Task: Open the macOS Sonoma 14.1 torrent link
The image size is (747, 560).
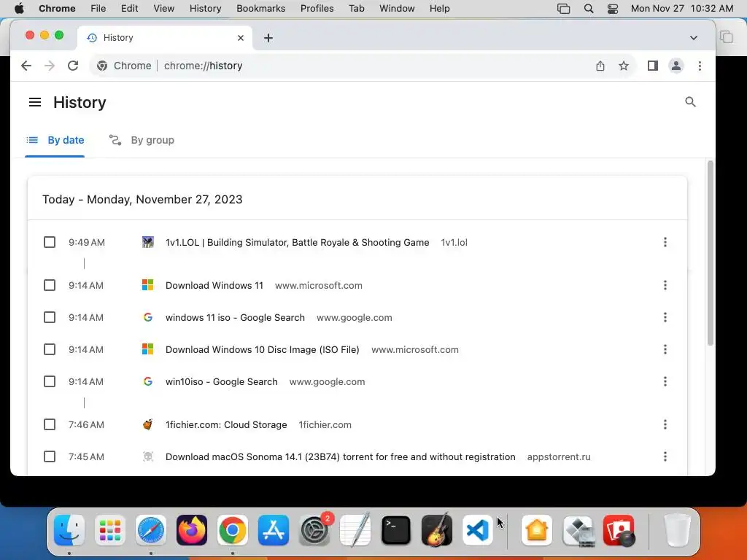Action: pyautogui.click(x=340, y=456)
